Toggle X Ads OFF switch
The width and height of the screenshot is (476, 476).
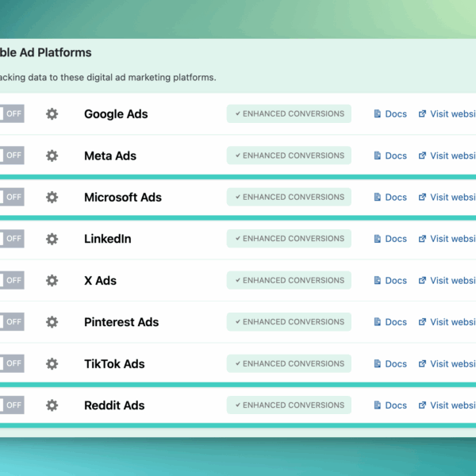12,280
